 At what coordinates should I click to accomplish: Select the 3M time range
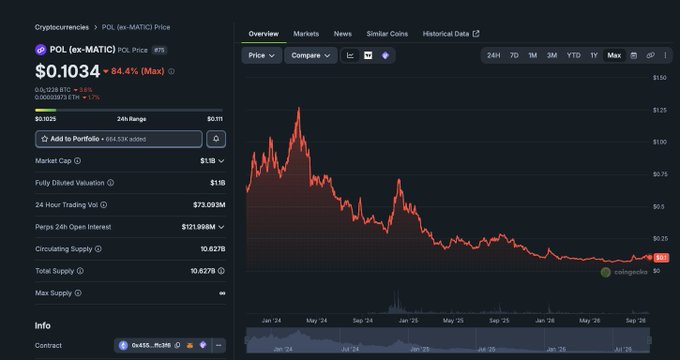click(552, 56)
